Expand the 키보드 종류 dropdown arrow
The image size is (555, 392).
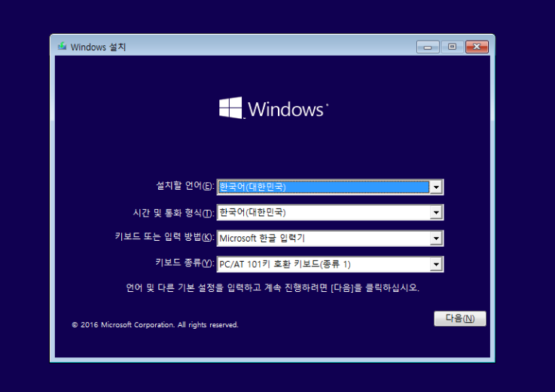[x=435, y=264]
